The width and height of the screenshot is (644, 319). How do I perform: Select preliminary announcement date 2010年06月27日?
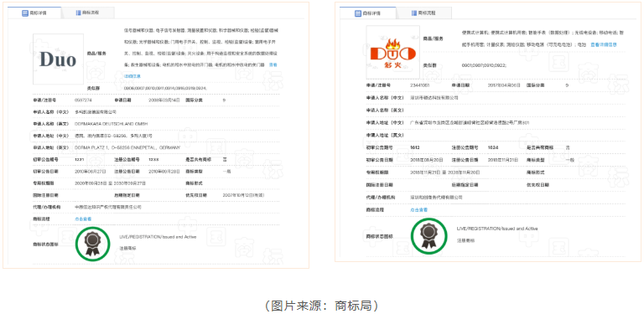(90, 171)
